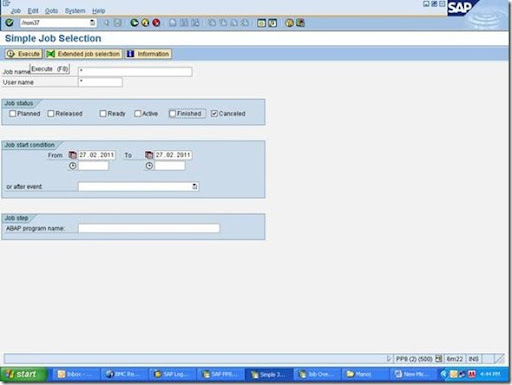This screenshot has width=512, height=385.
Task: Click the Print icon in the toolbar
Action: (173, 23)
